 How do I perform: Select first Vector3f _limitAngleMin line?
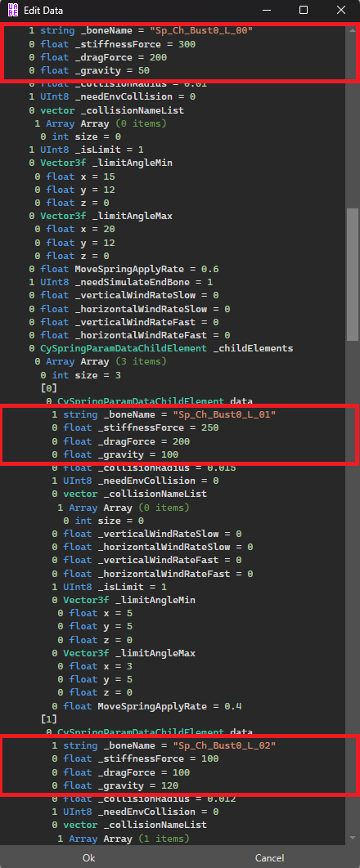(x=101, y=163)
